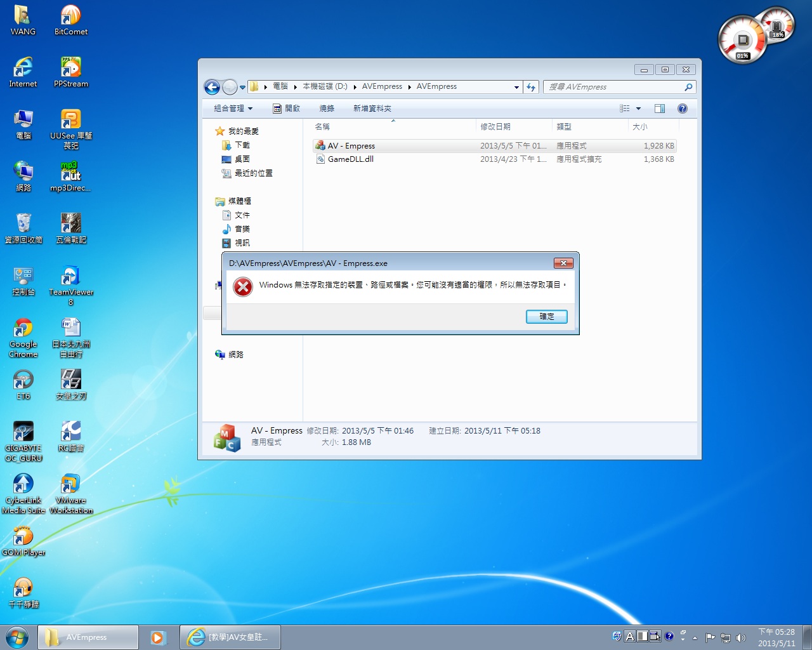Open CyberLink Media Suite shortcut
This screenshot has height=650, width=812.
pyautogui.click(x=23, y=494)
